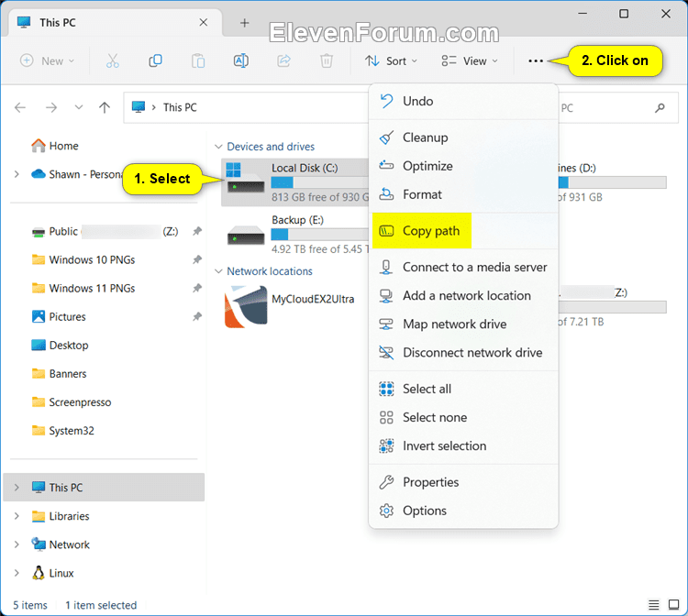The width and height of the screenshot is (688, 616).
Task: Choose Cleanup from the menu
Action: [463, 137]
